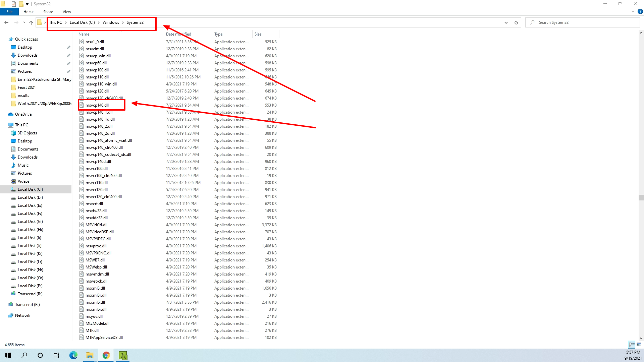Viewport: 644px width, 362px height.
Task: Open pinned Downloads under Quick access
Action: tap(28, 55)
